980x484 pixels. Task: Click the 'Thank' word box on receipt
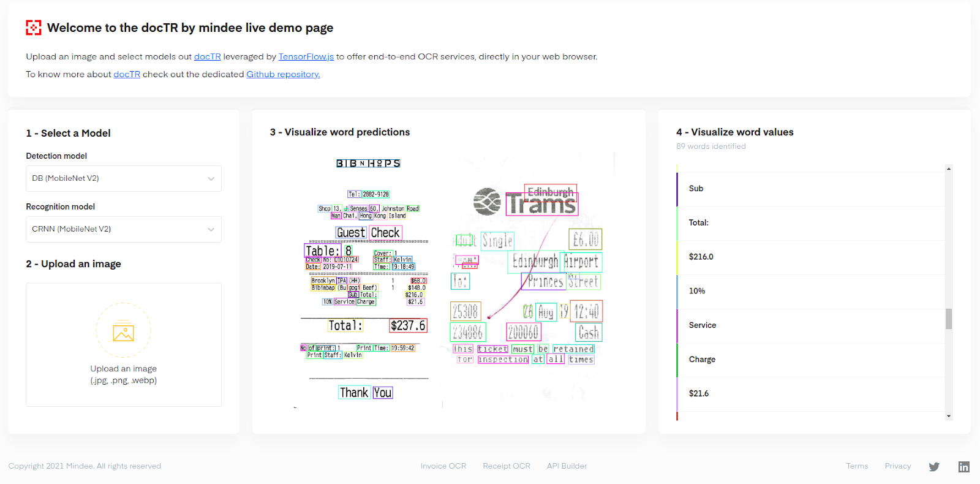pyautogui.click(x=354, y=393)
